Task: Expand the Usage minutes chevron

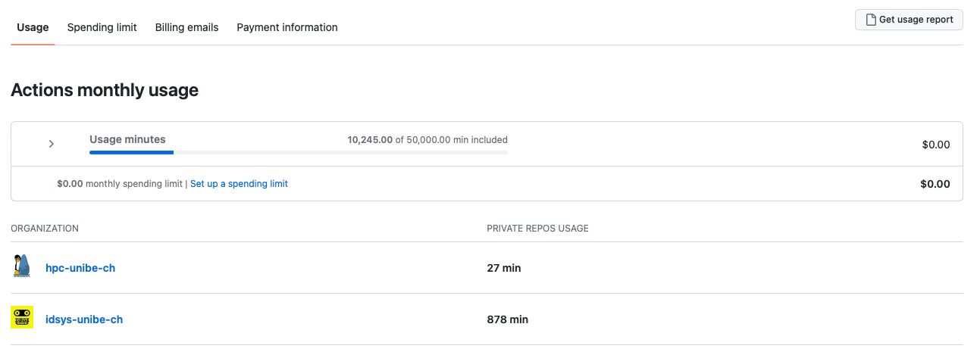Action: click(x=51, y=144)
